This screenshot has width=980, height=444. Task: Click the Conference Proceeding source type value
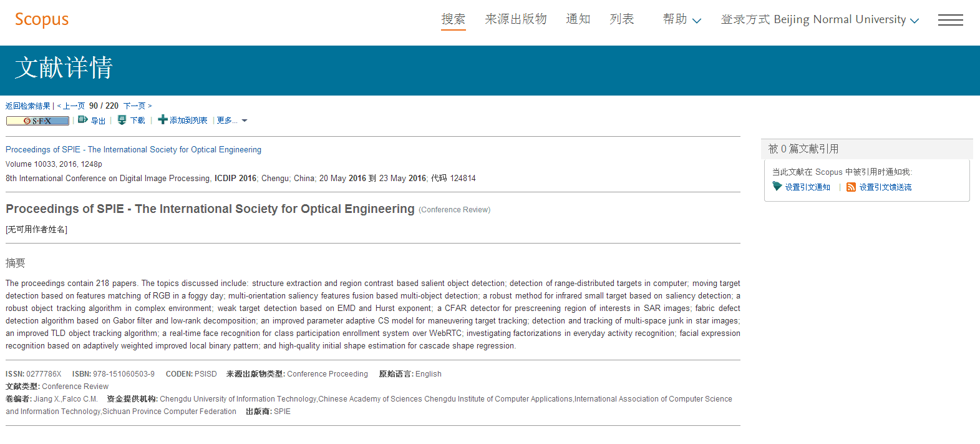tap(327, 374)
